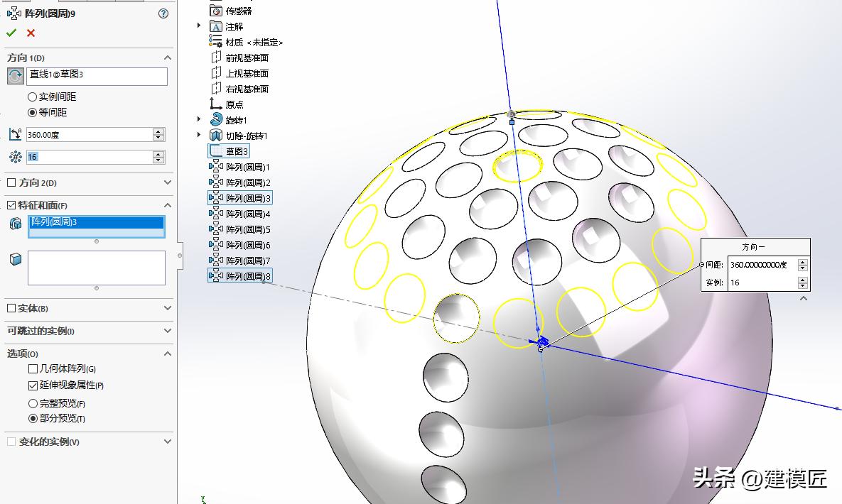Select the 旋转1 revolve feature icon
The height and width of the screenshot is (504, 842).
[x=215, y=119]
